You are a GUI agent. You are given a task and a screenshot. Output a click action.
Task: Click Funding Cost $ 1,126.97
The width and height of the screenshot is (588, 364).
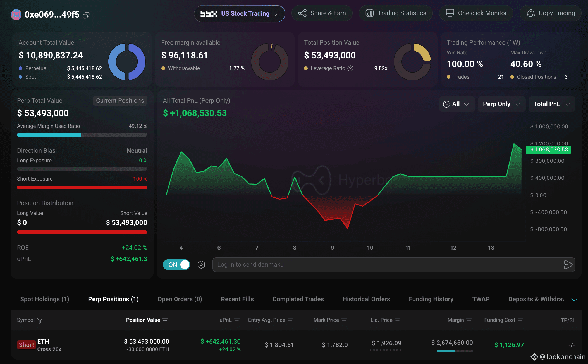point(509,345)
